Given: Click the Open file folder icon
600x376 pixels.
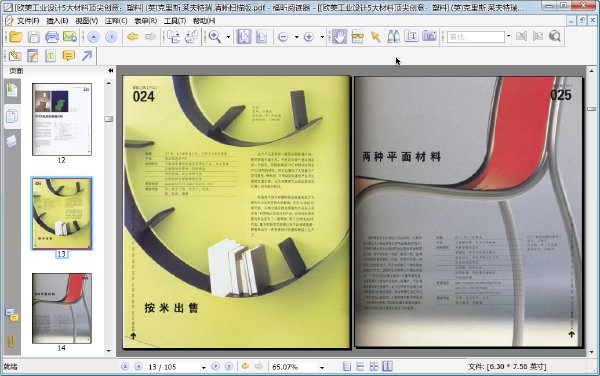Looking at the screenshot, I should (16, 37).
